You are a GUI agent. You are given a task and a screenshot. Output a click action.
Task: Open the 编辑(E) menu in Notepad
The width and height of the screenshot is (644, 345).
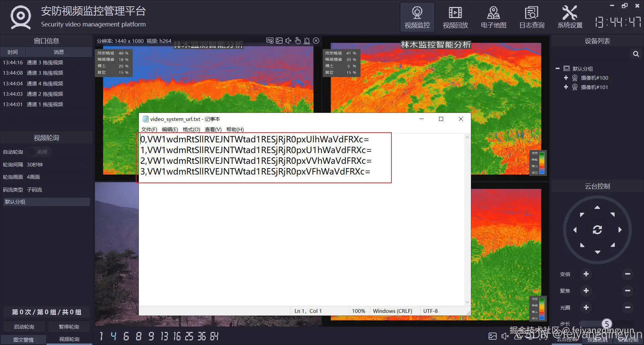(x=170, y=130)
